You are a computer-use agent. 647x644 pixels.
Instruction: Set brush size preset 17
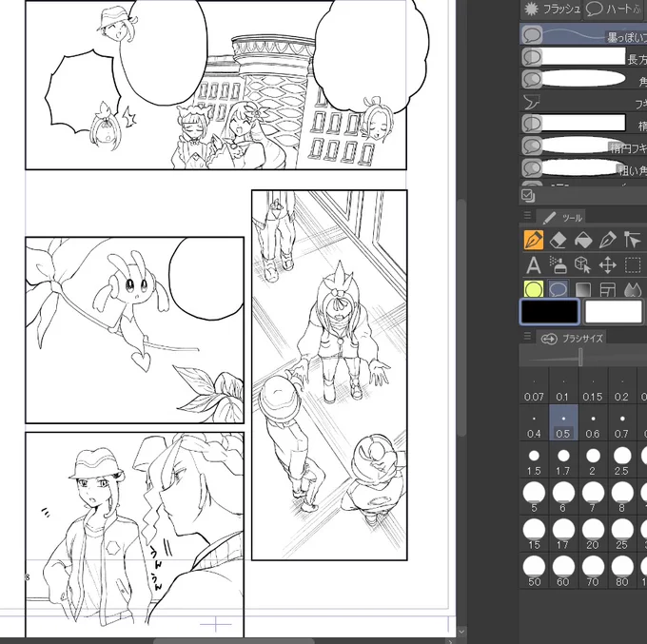(563, 535)
